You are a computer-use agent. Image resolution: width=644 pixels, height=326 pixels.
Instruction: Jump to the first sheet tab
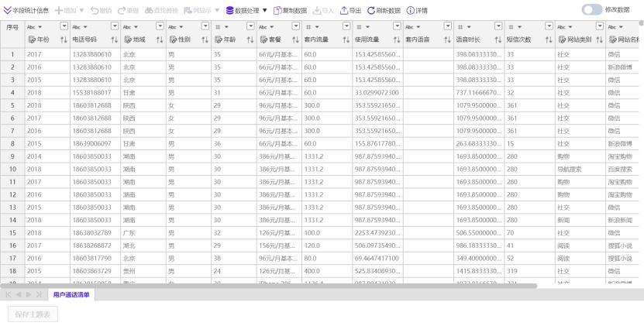click(9, 294)
